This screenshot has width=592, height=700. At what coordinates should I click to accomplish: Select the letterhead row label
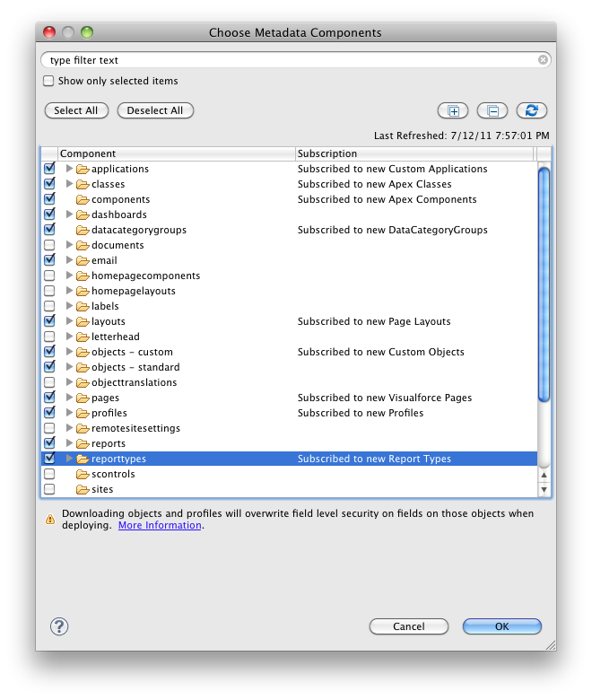(116, 337)
